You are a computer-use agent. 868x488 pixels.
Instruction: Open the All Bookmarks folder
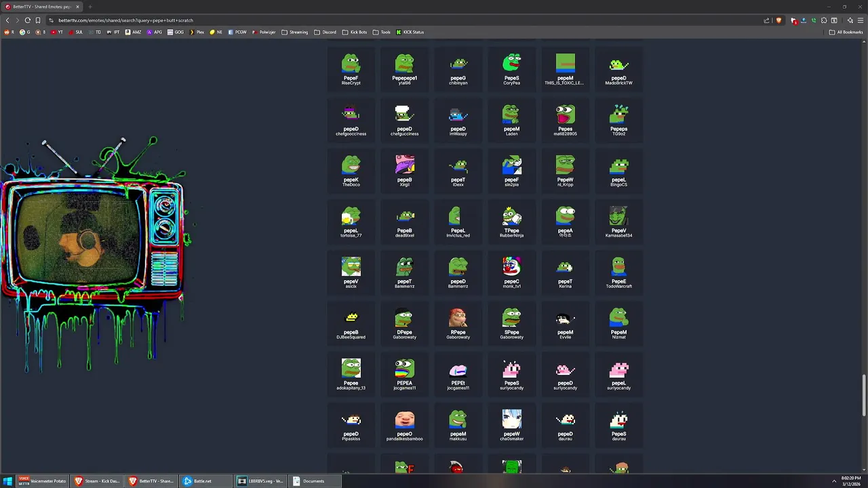(846, 32)
